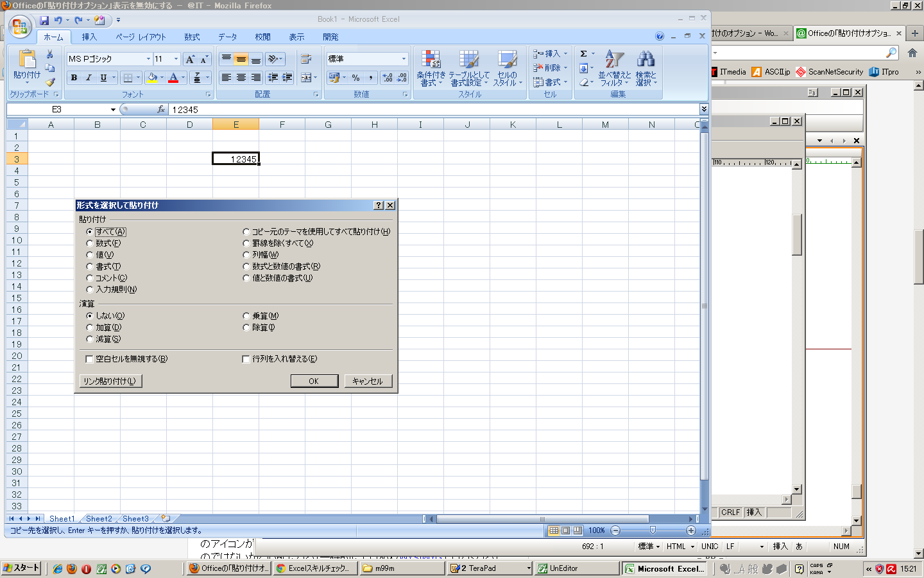
Task: Click the Save icon in quick access toolbar
Action: click(44, 21)
